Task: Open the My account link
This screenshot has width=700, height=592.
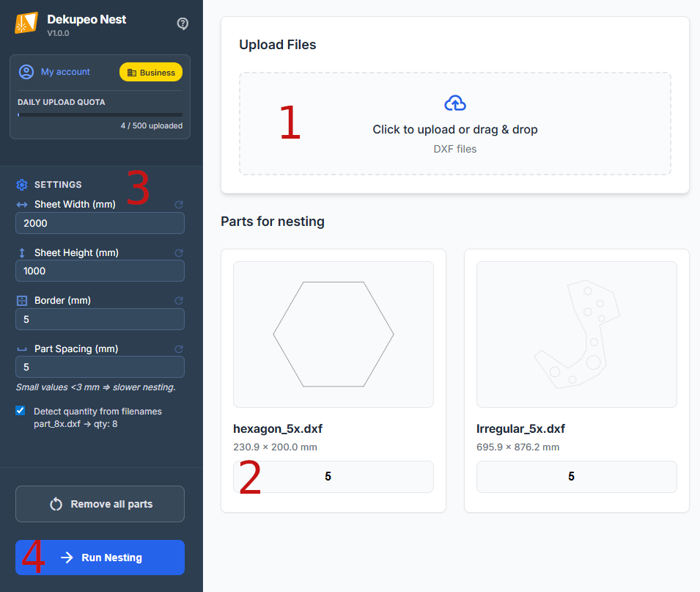Action: click(65, 72)
